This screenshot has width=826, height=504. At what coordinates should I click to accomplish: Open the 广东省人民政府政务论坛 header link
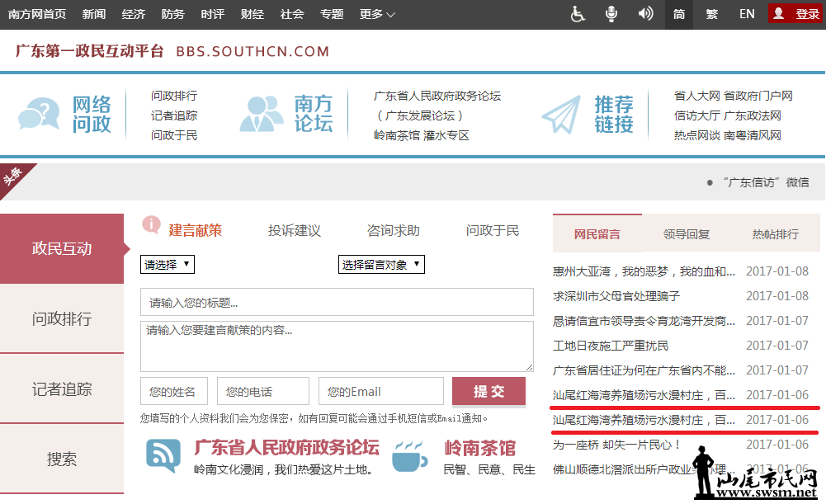click(x=437, y=96)
